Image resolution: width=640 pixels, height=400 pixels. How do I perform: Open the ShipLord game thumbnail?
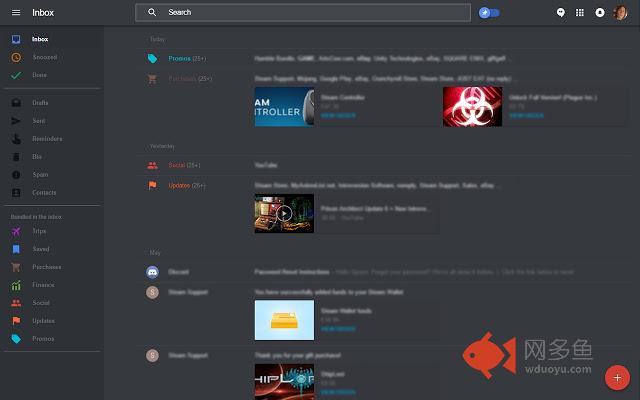pyautogui.click(x=284, y=382)
